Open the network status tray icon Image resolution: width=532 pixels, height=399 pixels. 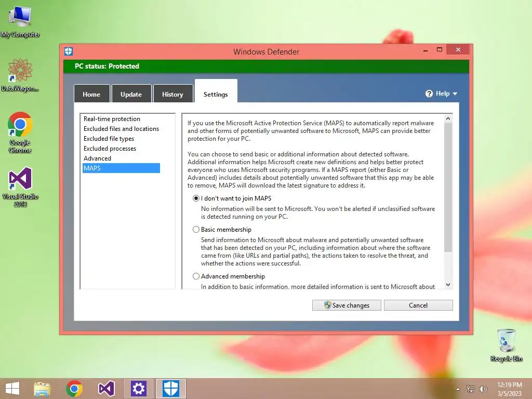pos(470,389)
